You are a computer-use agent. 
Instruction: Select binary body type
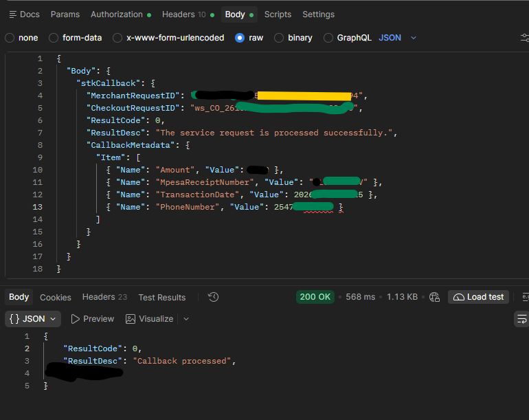tap(293, 38)
